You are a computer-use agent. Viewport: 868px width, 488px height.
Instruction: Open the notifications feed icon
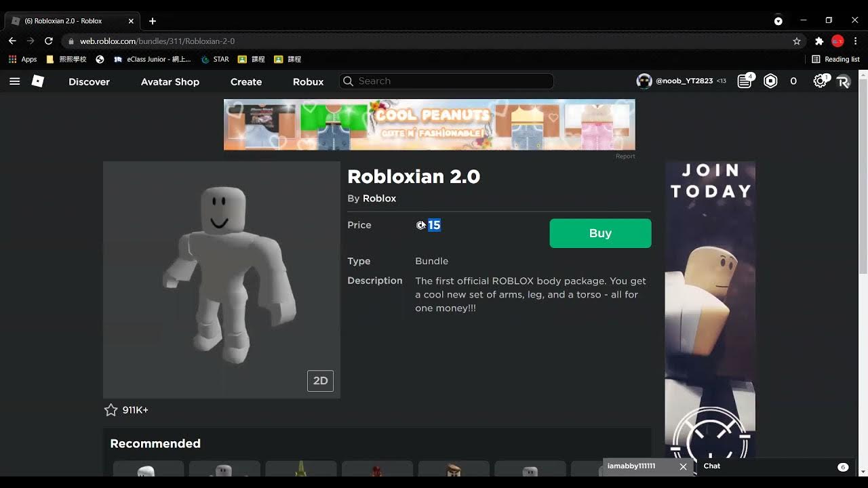745,81
